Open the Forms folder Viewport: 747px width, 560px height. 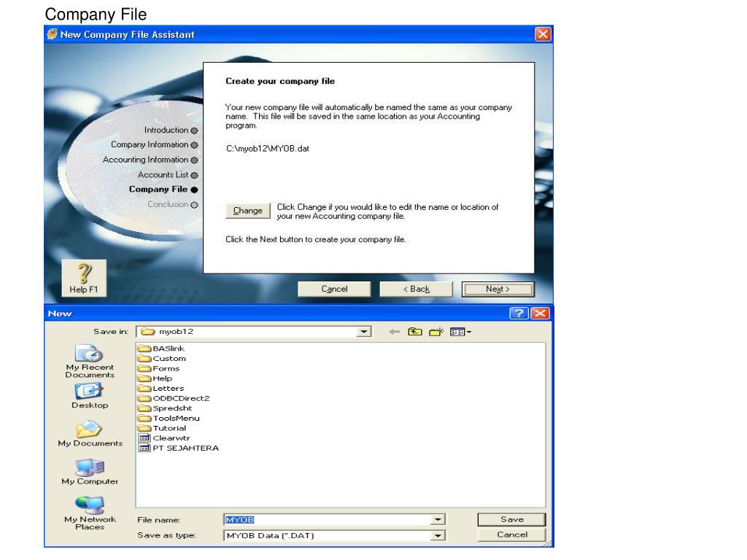click(158, 368)
